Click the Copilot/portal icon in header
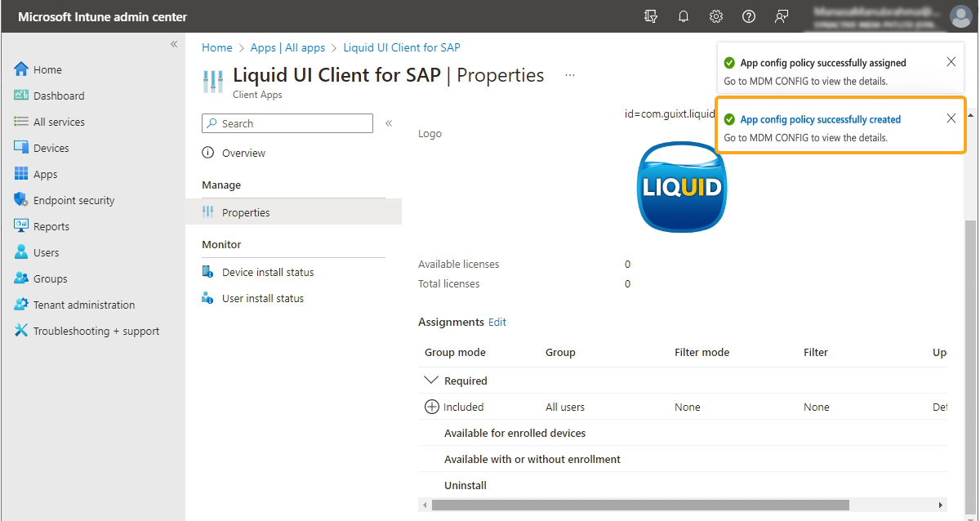The image size is (980, 521). (651, 16)
